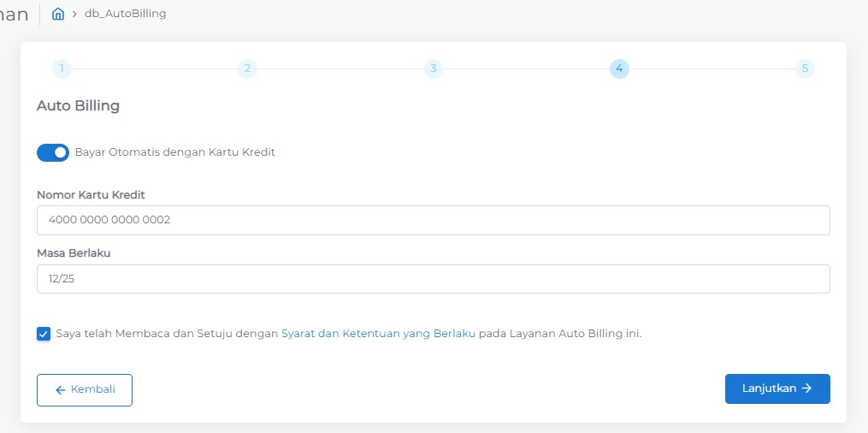Focus the Masa Berlaku field
The width and height of the screenshot is (868, 433).
point(434,279)
